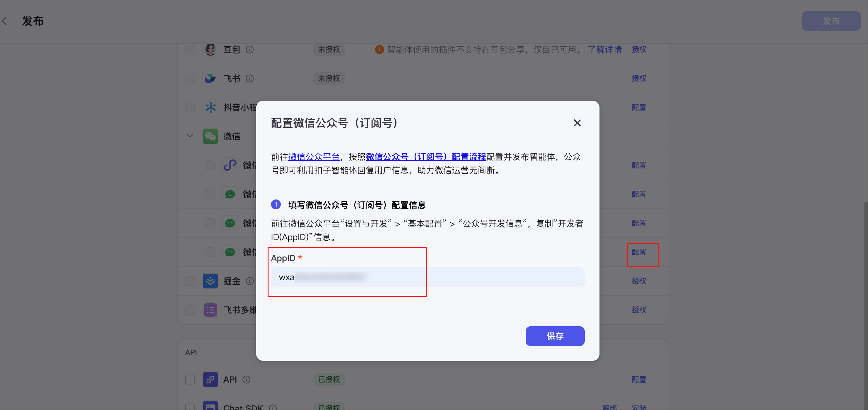
Task: Focus the AppID input field
Action: (x=428, y=278)
